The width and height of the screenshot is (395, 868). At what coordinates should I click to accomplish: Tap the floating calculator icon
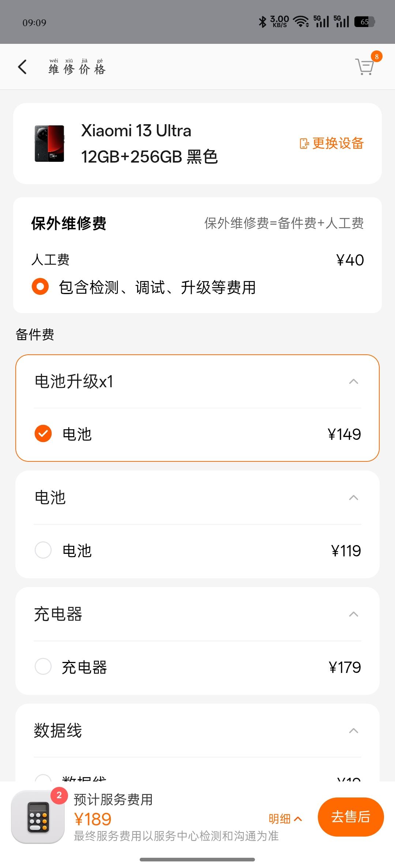(x=38, y=817)
